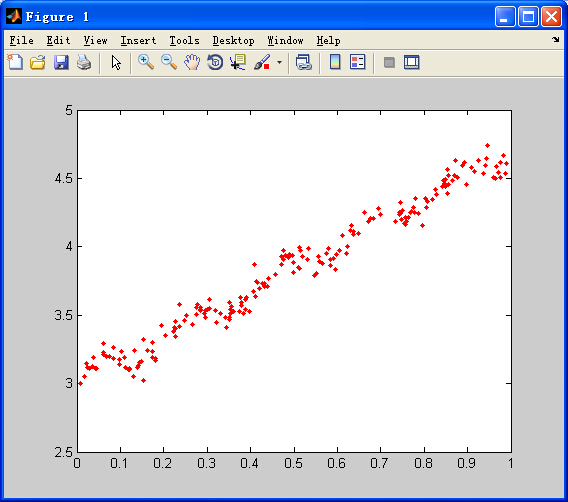Activate the Zoom Out tool
The height and width of the screenshot is (502, 568).
click(169, 62)
